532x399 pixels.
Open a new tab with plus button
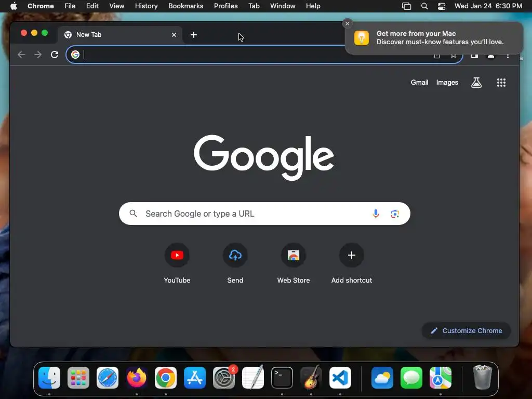[x=194, y=35]
